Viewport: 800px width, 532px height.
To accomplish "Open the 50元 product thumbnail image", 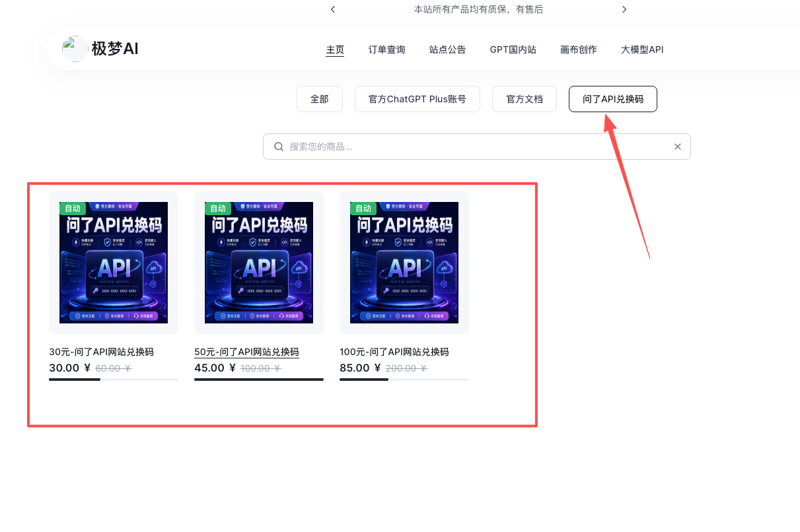I will (259, 263).
